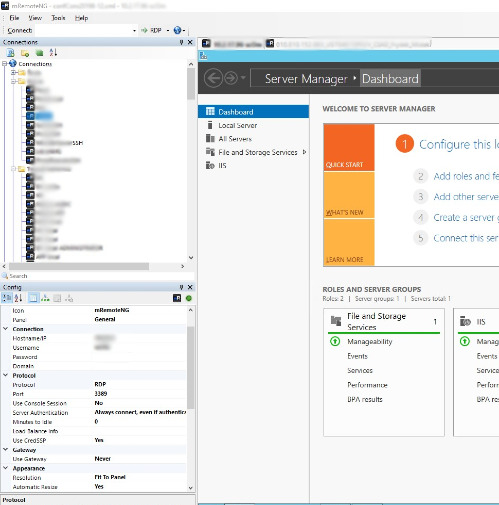Collapse the Connection category in Config
Screen dimensions: 499x505
(x=6, y=329)
